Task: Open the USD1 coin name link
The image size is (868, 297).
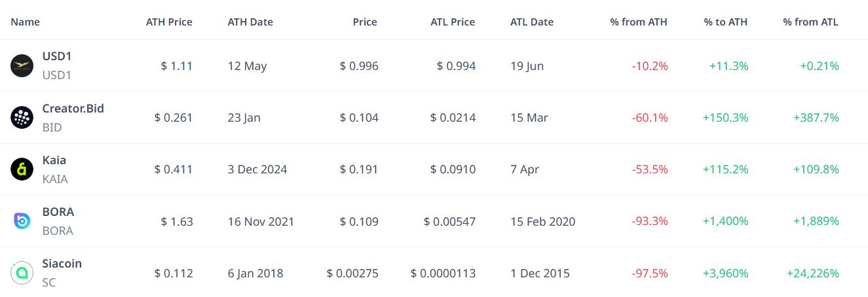Action: point(57,56)
